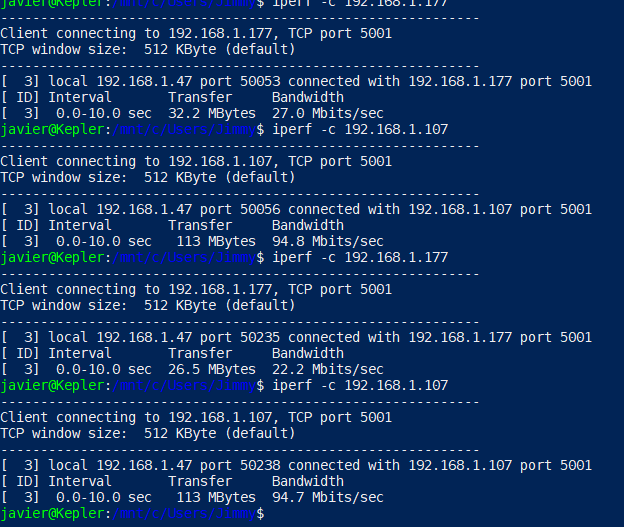Screen dimensions: 624x527
Task: Click local port number 50053
Action: click(x=255, y=82)
